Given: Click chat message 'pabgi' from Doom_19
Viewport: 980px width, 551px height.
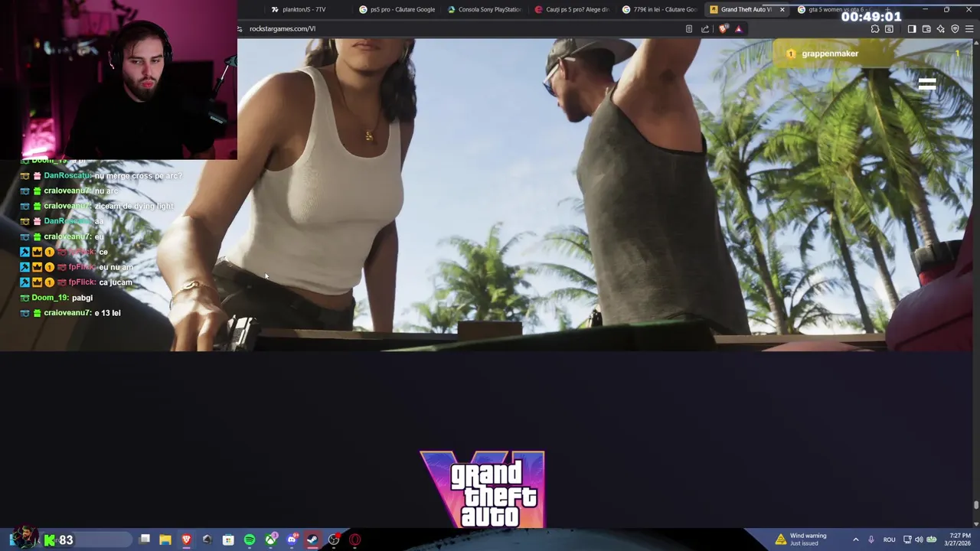Looking at the screenshot, I should [82, 298].
